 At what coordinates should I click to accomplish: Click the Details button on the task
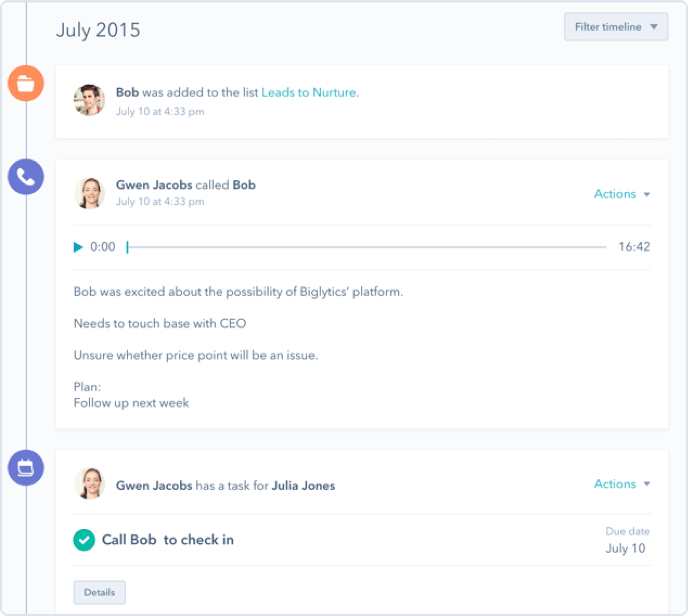(x=99, y=592)
